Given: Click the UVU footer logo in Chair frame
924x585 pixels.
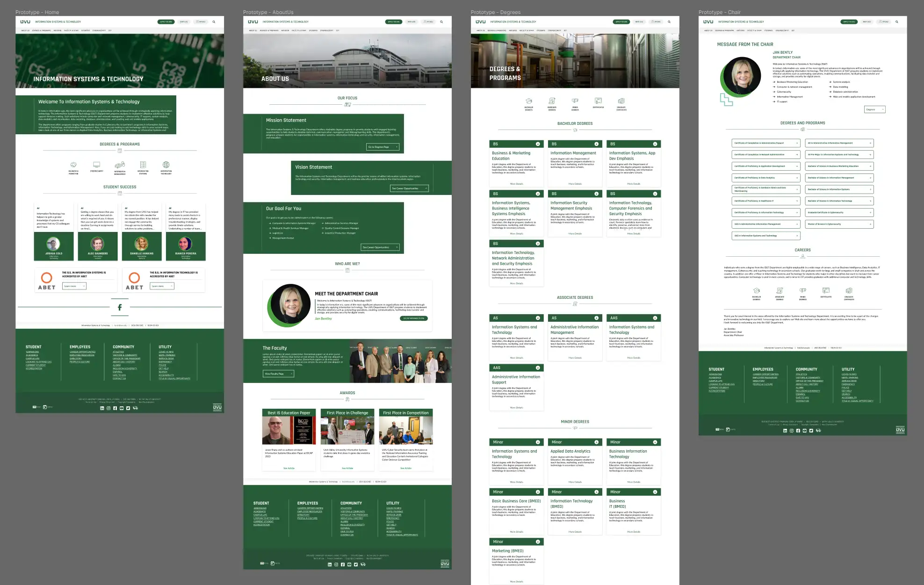Looking at the screenshot, I should click(900, 430).
